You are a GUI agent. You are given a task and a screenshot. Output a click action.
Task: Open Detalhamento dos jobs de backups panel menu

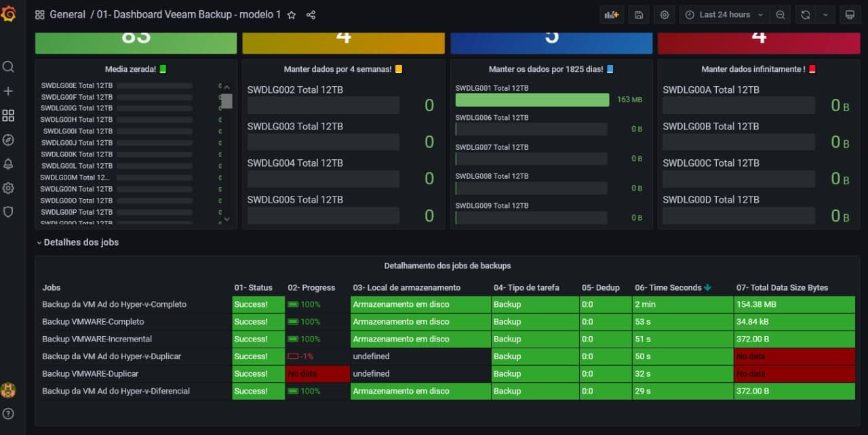click(447, 266)
